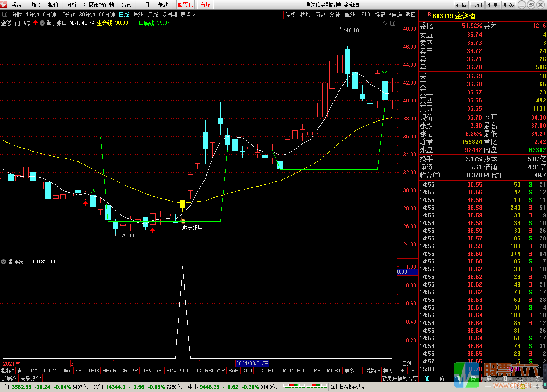Click the Tongdaxin app logo icon

(x=4, y=5)
